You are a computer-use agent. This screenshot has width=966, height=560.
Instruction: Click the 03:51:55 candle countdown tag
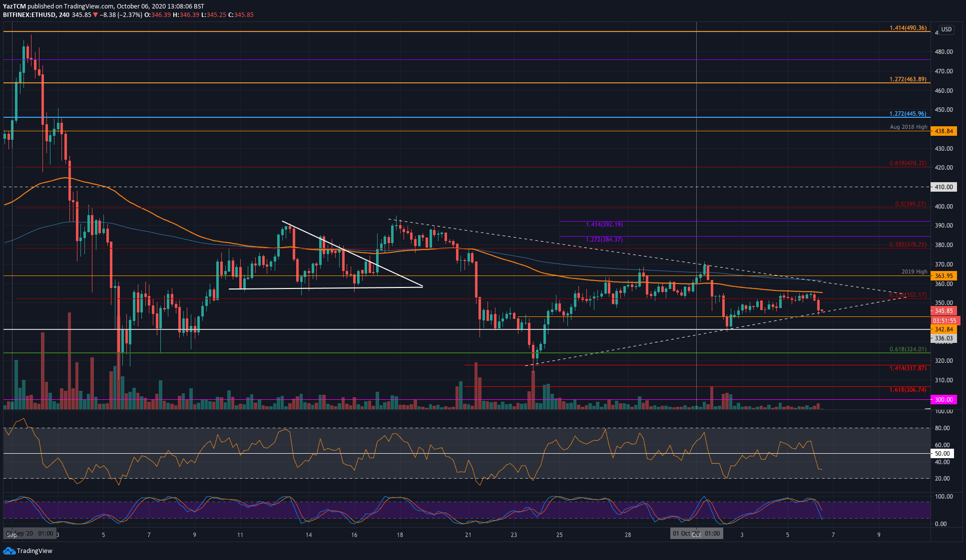945,321
